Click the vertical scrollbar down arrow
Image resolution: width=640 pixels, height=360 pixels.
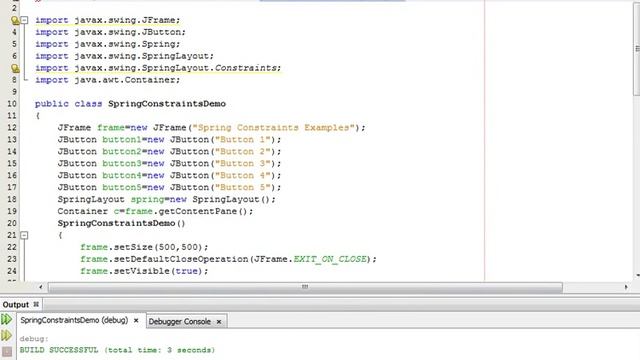tap(637, 276)
